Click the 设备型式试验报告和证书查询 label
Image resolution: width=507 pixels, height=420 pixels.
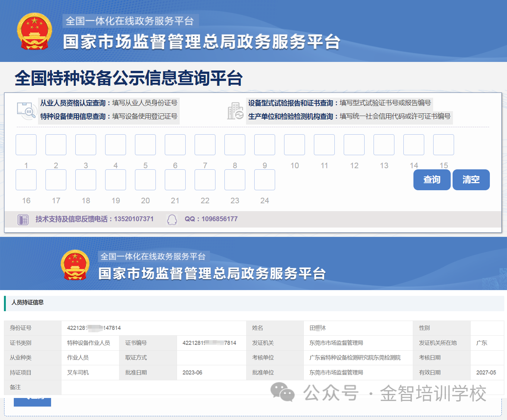[x=291, y=103]
